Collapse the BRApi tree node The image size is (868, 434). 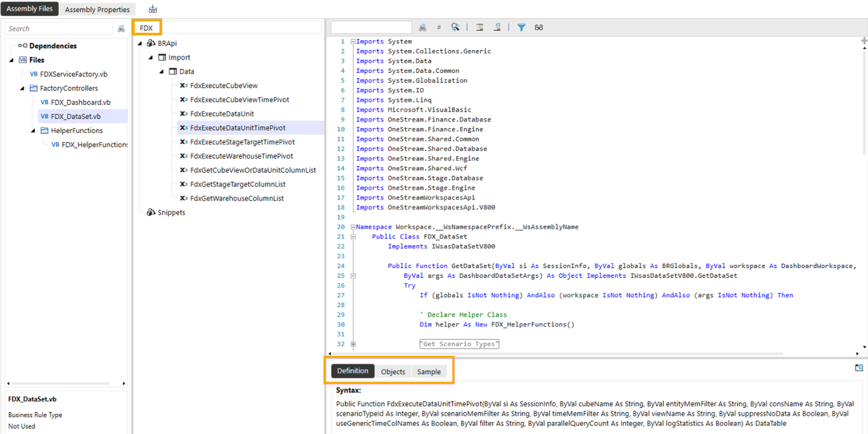pyautogui.click(x=139, y=43)
